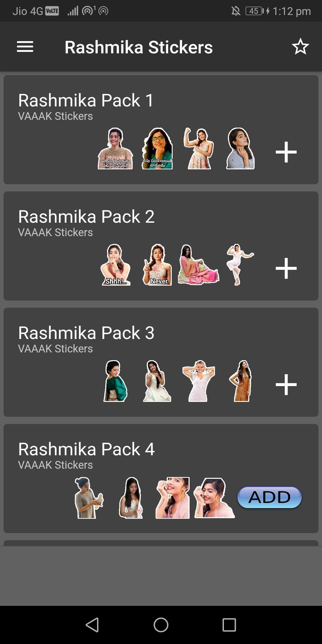
Task: Add Rashmika Pack 3 with plus icon
Action: [286, 385]
